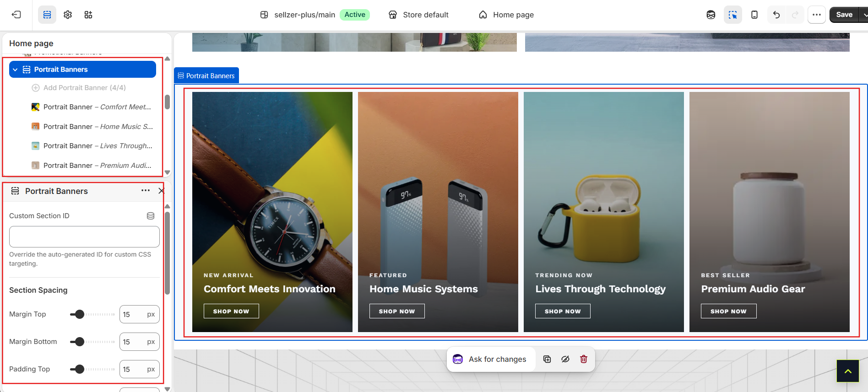Click the Comfort Meets Innovation heading
Viewport: 868px width, 392px height.
[x=270, y=289]
